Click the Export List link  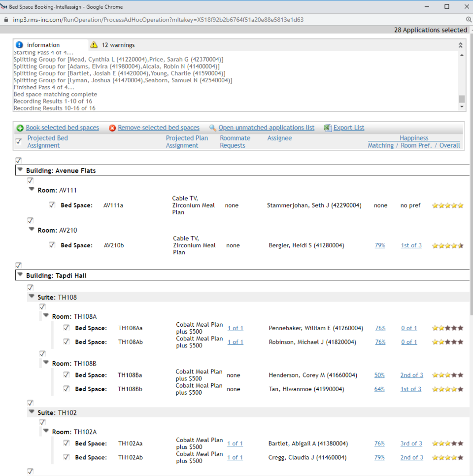tap(349, 128)
